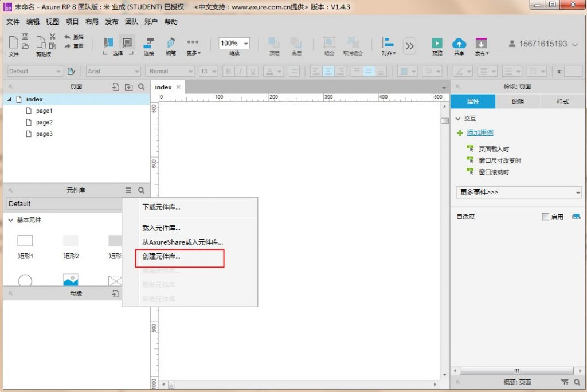The image size is (587, 392).
Task: Choose Create Widget Library (创建元件库) menu item
Action: pos(162,257)
